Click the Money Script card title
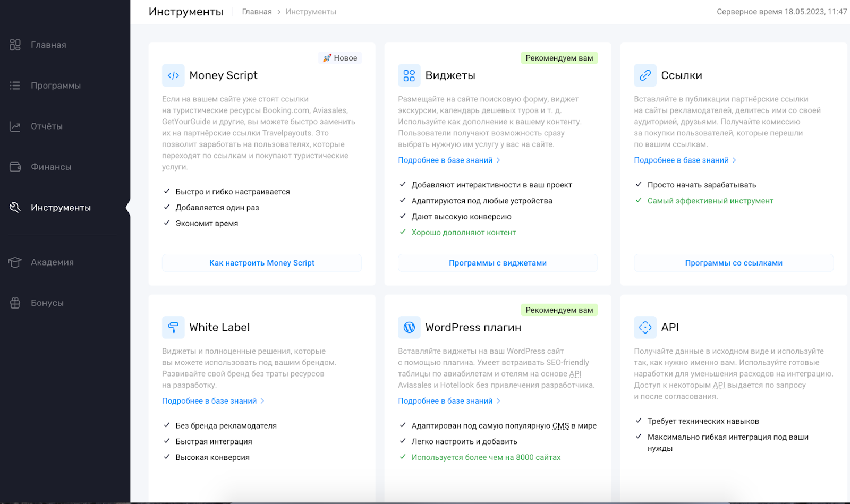850x504 pixels. 223,75
